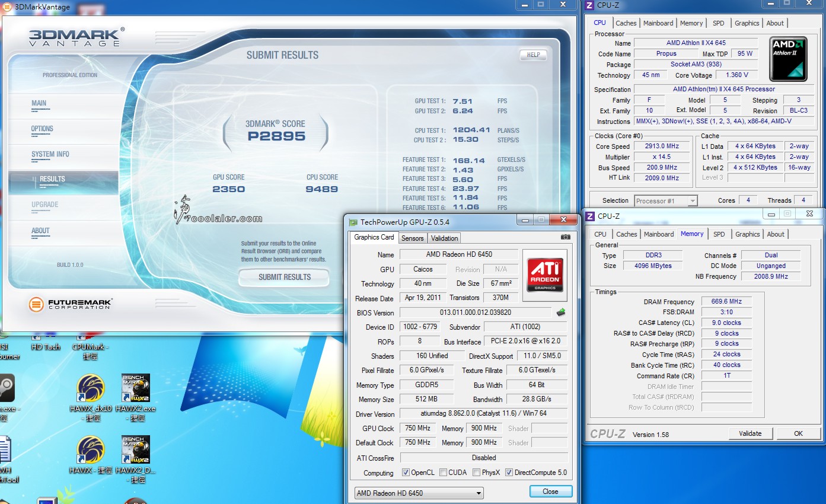The image size is (826, 504).
Task: Click the GPU-Z screenshot camera icon
Action: pyautogui.click(x=565, y=237)
